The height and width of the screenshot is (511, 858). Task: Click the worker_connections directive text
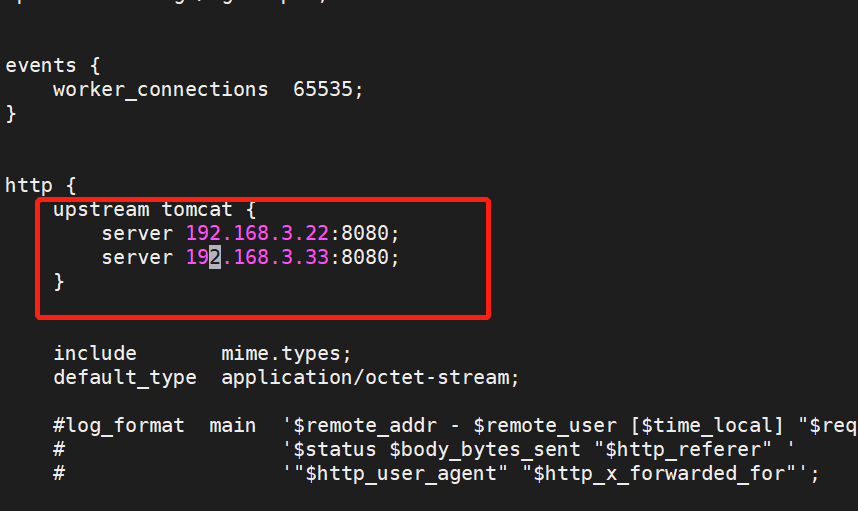point(160,90)
